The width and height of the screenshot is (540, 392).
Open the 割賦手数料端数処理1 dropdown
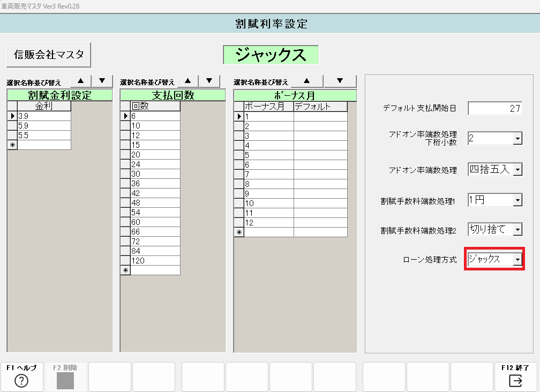click(517, 200)
